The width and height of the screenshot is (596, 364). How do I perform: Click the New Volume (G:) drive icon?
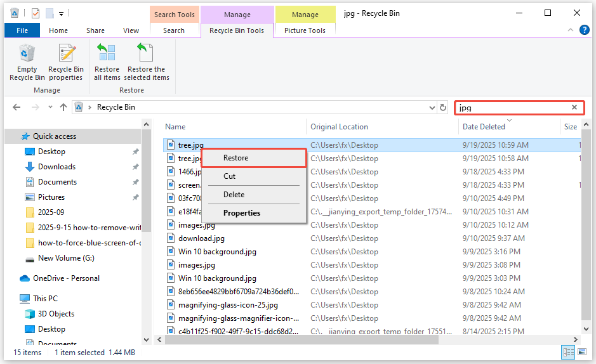coord(30,259)
